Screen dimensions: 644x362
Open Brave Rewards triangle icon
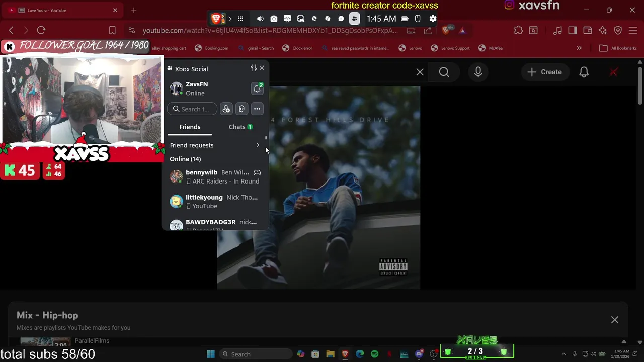[x=462, y=30]
